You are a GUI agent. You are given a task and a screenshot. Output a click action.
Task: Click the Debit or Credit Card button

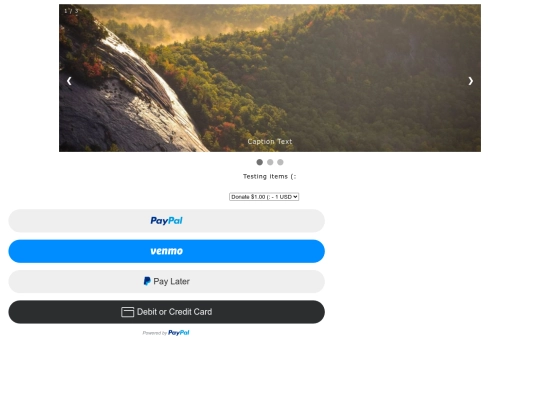(x=166, y=312)
